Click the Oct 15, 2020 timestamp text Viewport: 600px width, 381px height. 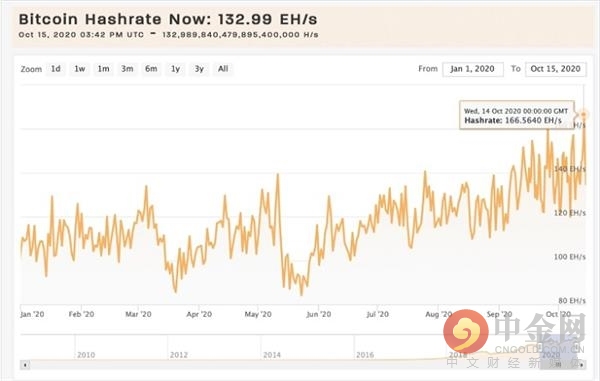point(81,35)
